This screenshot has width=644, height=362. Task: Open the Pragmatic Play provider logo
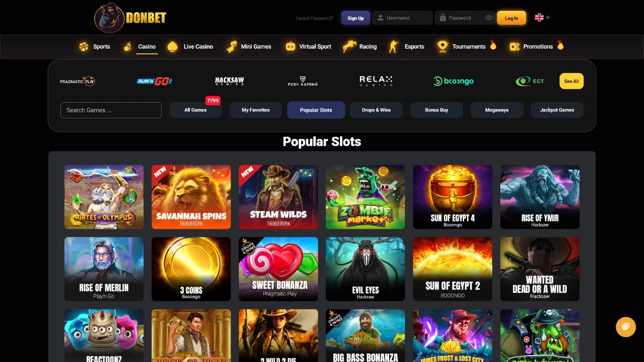[x=77, y=81]
